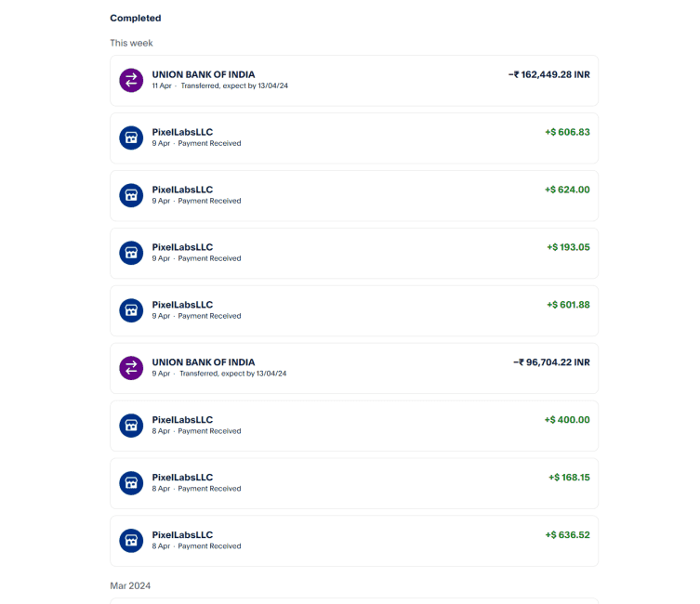The width and height of the screenshot is (700, 604).
Task: Open PixelLabsLLC payment name for $606.83
Action: [182, 132]
